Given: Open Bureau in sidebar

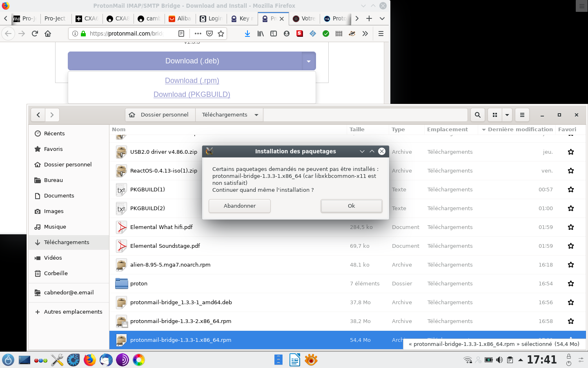Looking at the screenshot, I should coord(69,180).
